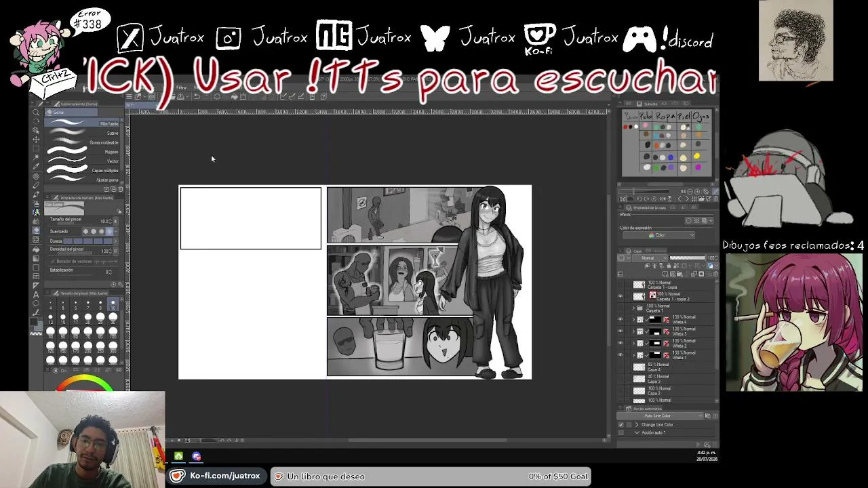Pick the yellow swatch under Ojos
The height and width of the screenshot is (488, 868).
coord(696,156)
